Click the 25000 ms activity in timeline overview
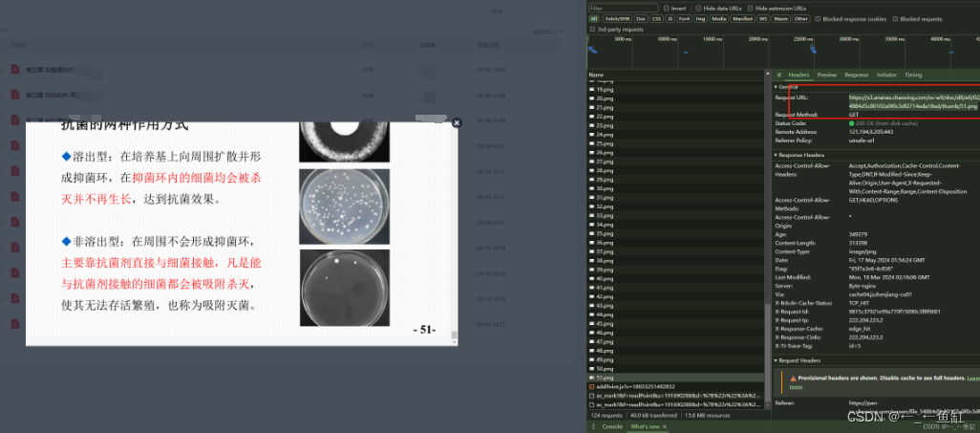The width and height of the screenshot is (980, 433). tap(813, 48)
